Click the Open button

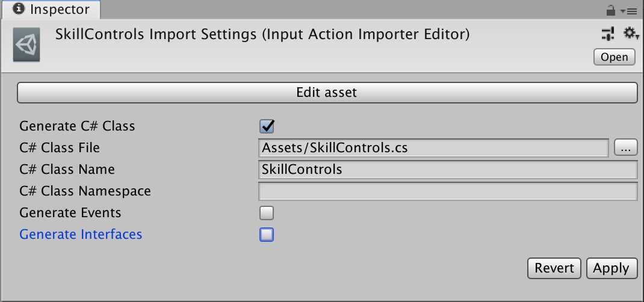[x=614, y=57]
